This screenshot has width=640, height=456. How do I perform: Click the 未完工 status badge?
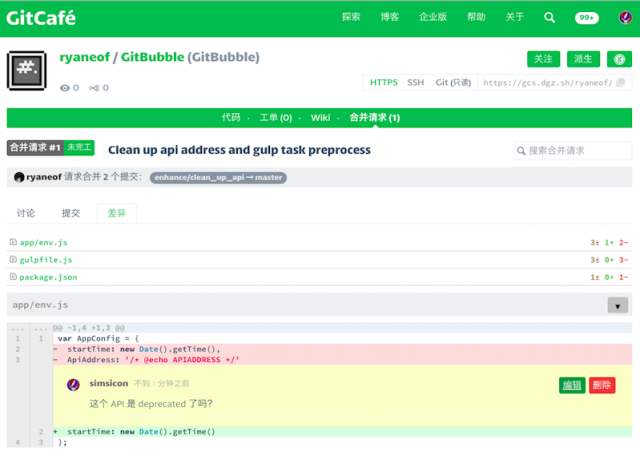(x=79, y=147)
